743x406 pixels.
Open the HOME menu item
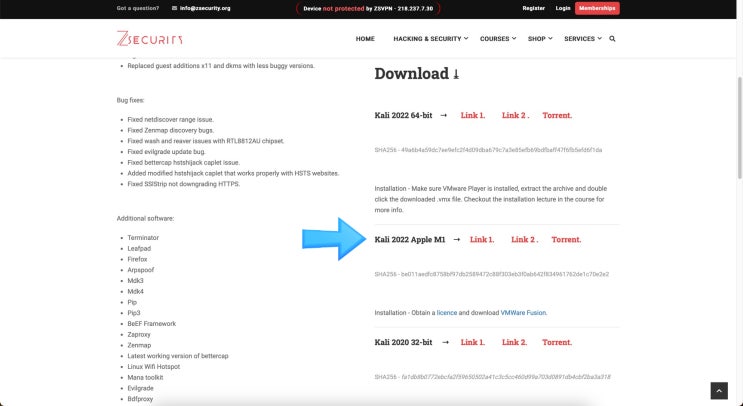tap(365, 39)
